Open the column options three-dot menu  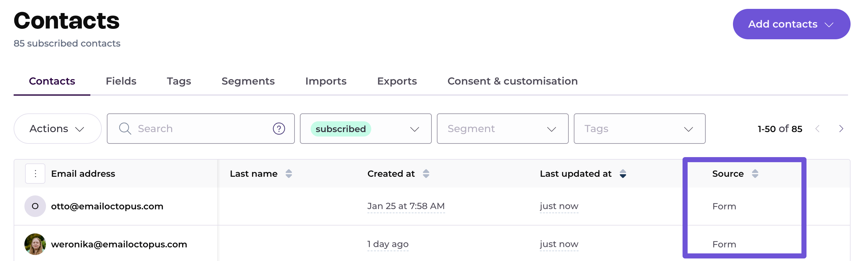[35, 174]
